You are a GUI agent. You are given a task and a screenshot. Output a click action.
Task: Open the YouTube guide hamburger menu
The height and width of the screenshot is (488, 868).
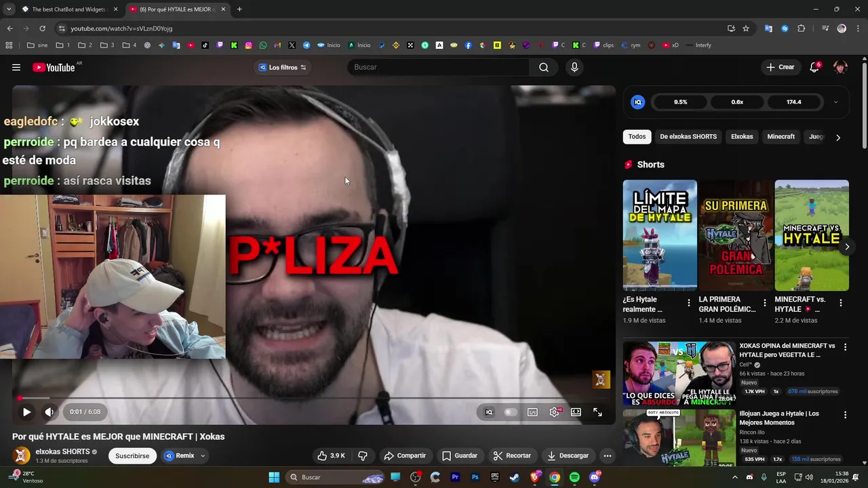(x=16, y=67)
